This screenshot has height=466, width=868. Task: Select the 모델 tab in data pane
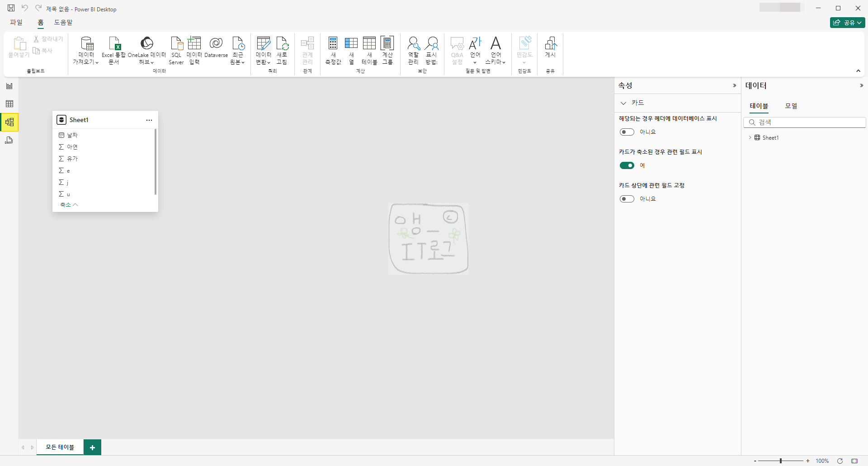point(791,106)
